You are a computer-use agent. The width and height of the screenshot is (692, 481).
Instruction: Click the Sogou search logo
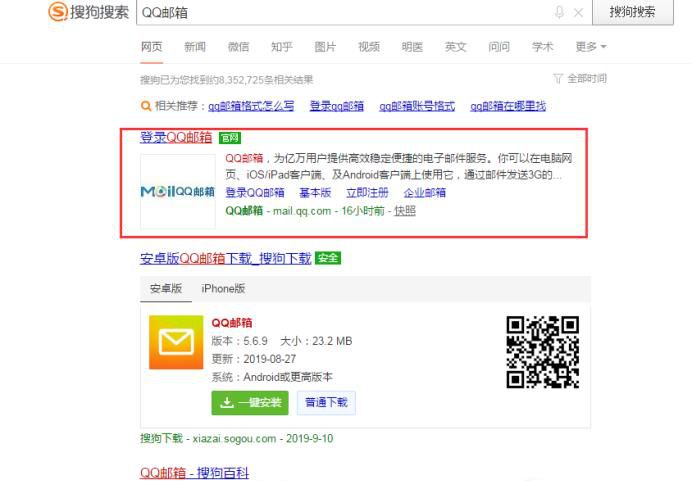coord(88,11)
